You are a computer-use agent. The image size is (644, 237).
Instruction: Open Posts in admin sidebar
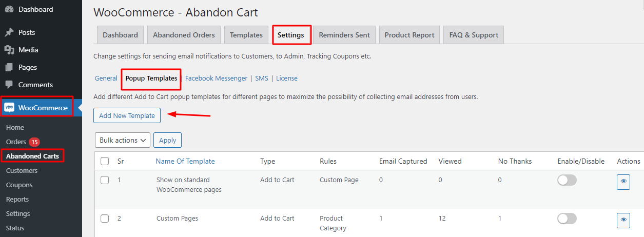[x=27, y=32]
